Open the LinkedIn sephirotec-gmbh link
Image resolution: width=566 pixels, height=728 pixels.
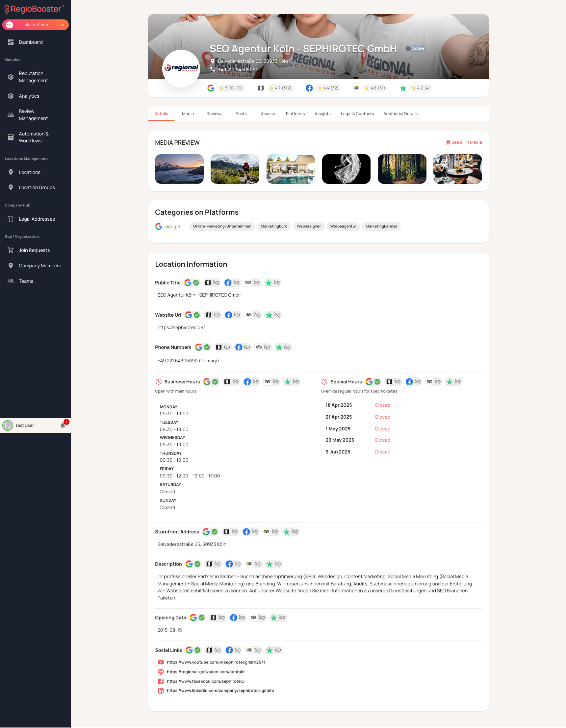tap(220, 691)
